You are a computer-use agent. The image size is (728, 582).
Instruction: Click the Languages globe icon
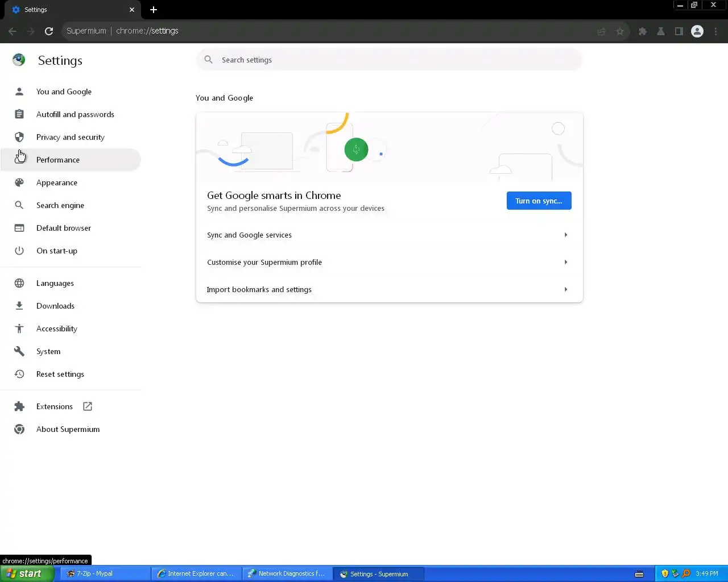[19, 283]
